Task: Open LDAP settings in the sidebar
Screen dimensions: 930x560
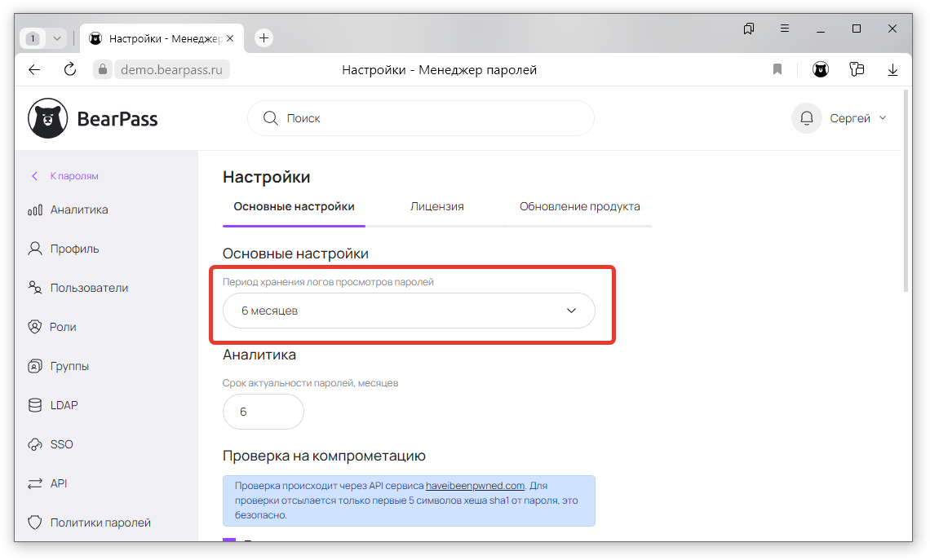Action: [x=64, y=405]
